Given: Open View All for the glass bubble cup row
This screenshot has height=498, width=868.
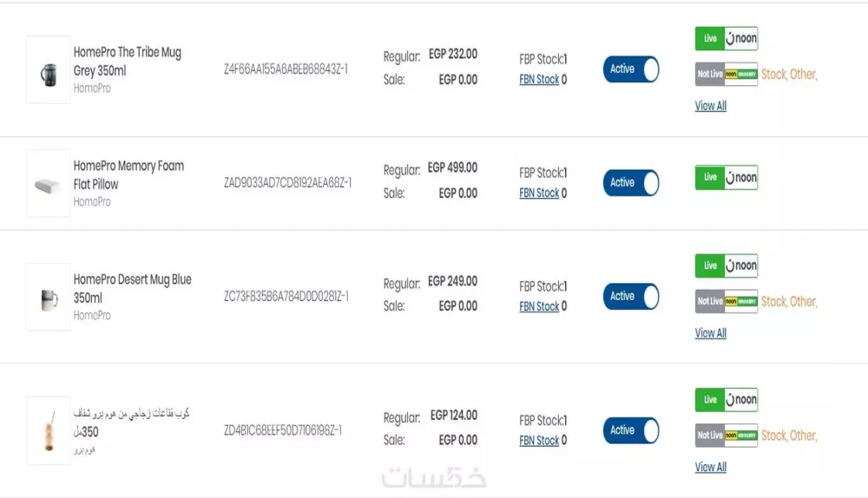Looking at the screenshot, I should coord(710,467).
